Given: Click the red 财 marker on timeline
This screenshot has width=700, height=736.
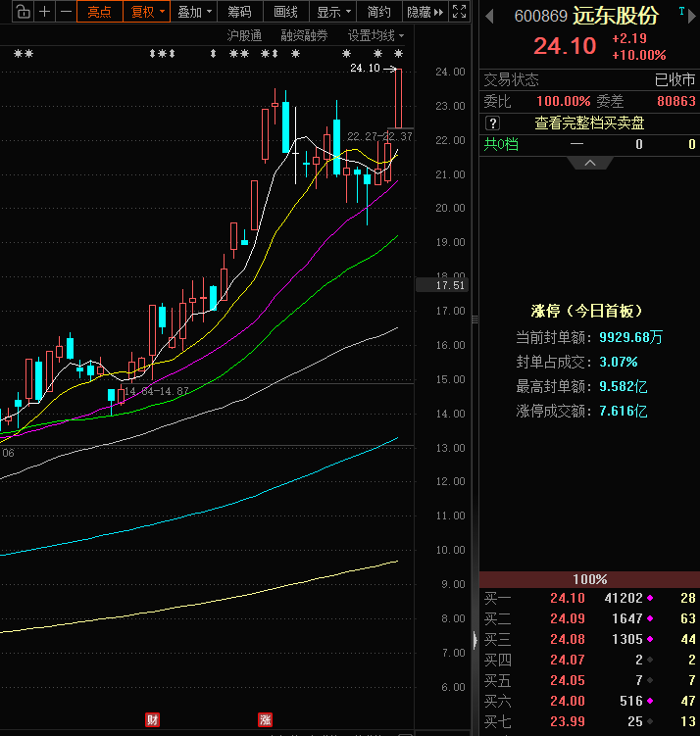Looking at the screenshot, I should point(152,719).
